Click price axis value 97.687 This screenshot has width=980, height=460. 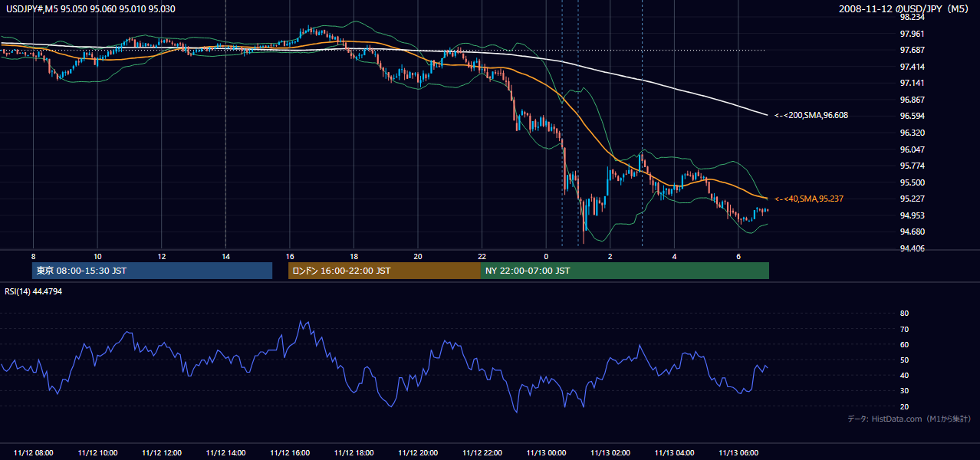pos(912,50)
